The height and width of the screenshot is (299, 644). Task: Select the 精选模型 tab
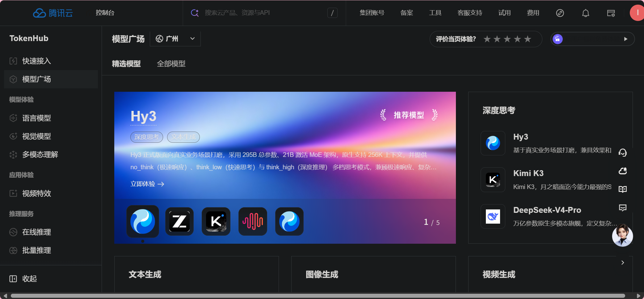(126, 64)
